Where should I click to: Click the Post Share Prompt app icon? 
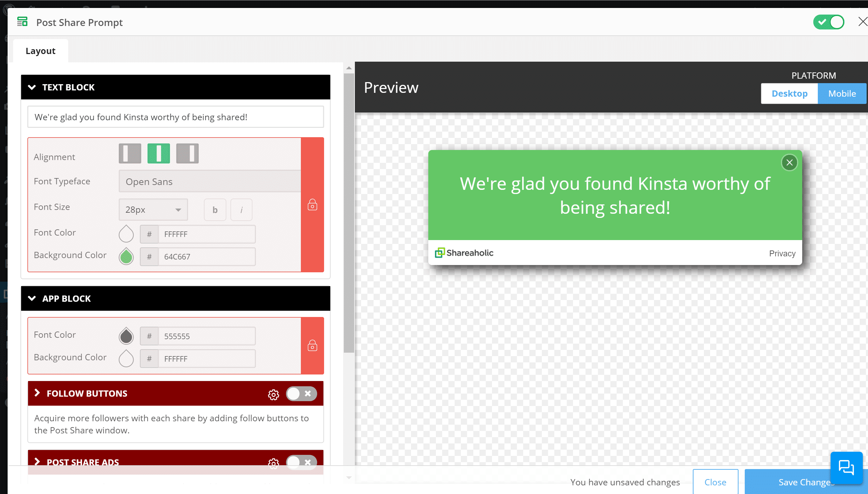pyautogui.click(x=22, y=22)
